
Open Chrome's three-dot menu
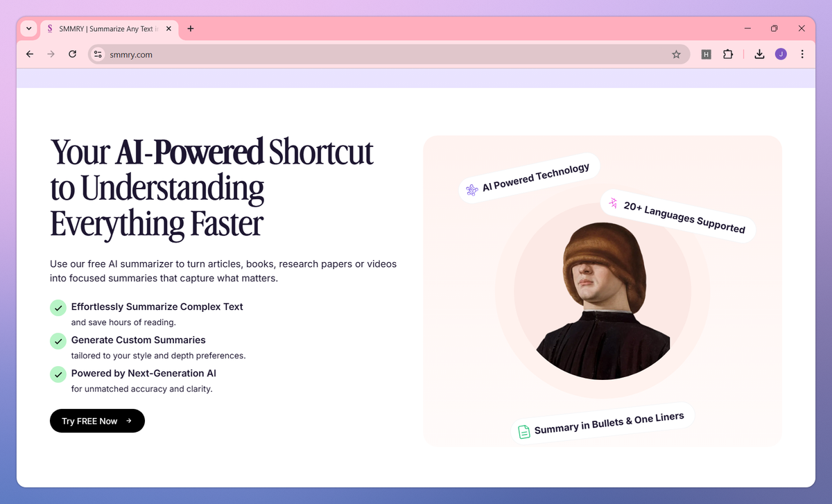[x=802, y=54]
